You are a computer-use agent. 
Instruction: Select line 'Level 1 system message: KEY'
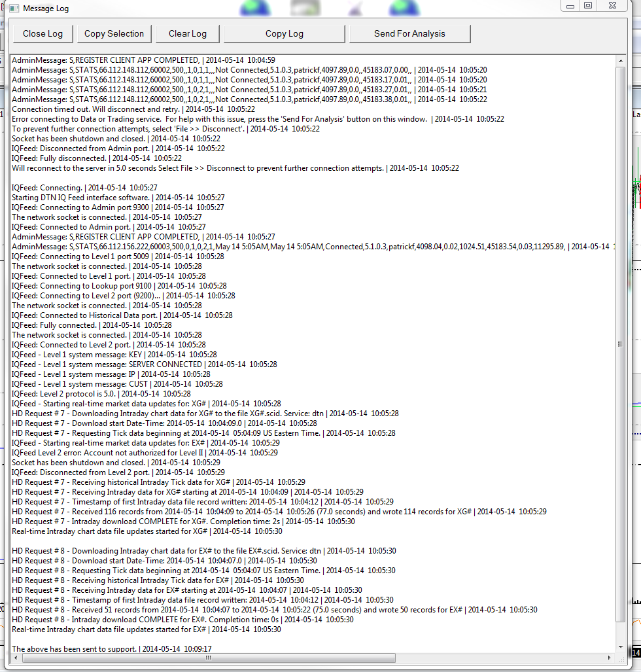click(114, 355)
